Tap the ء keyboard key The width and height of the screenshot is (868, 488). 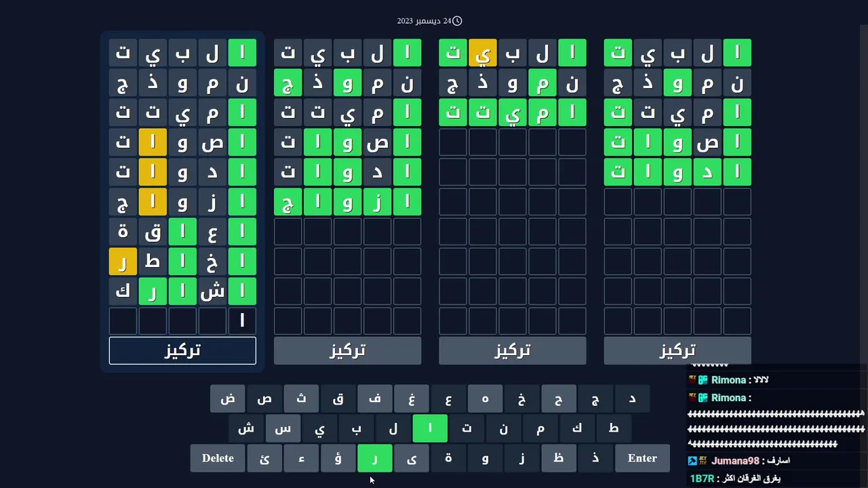(301, 458)
